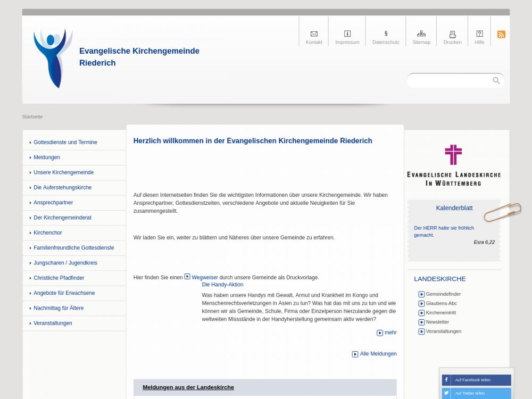
Task: Select Kirchenchor in the sidebar menu
Action: click(47, 233)
